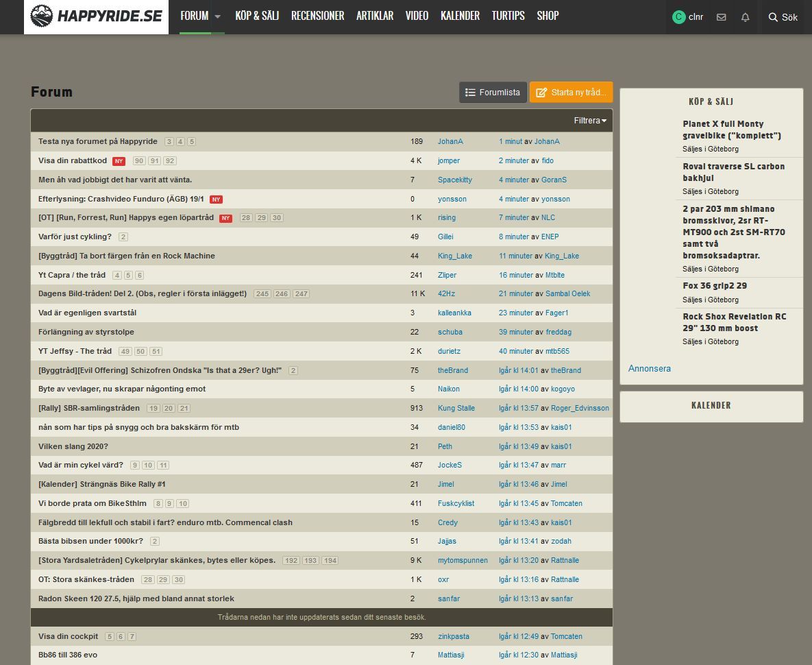Open thread Bb86 till 386 evo
The image size is (812, 665).
click(68, 655)
